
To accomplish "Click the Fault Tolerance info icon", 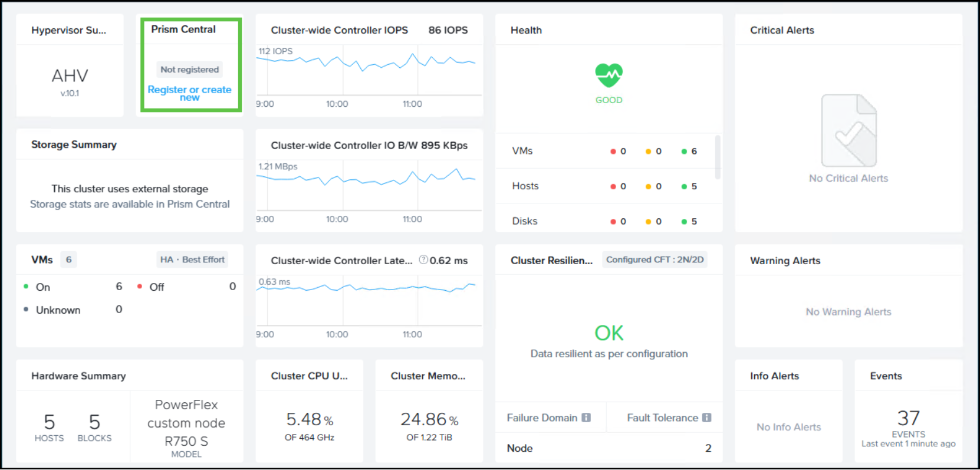I will [x=707, y=418].
